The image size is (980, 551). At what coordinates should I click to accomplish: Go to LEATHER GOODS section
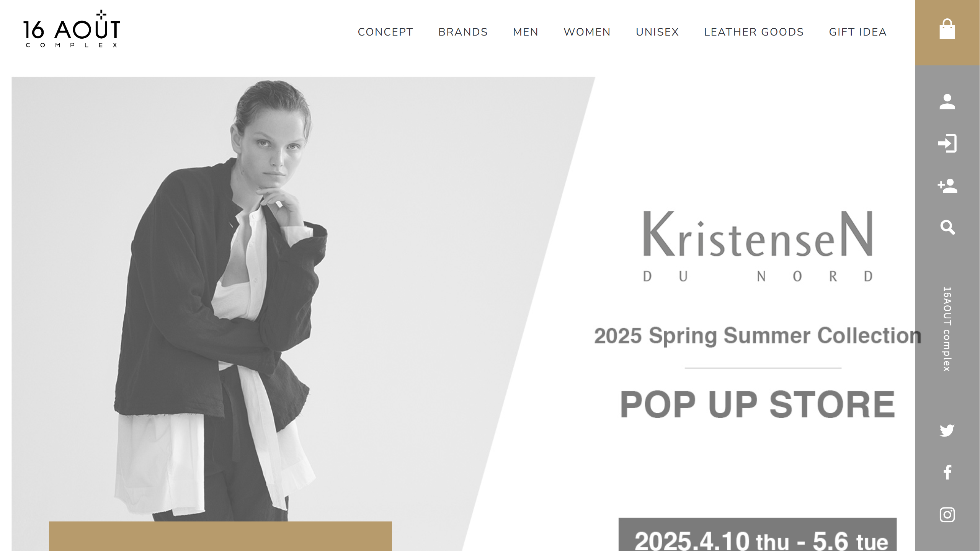pyautogui.click(x=754, y=32)
